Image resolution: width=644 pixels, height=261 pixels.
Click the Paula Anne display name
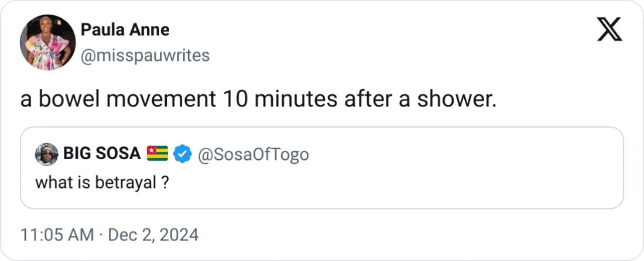tap(125, 29)
